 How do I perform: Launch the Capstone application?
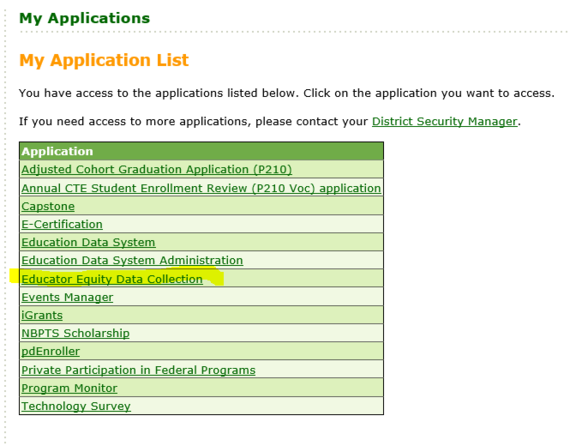48,206
